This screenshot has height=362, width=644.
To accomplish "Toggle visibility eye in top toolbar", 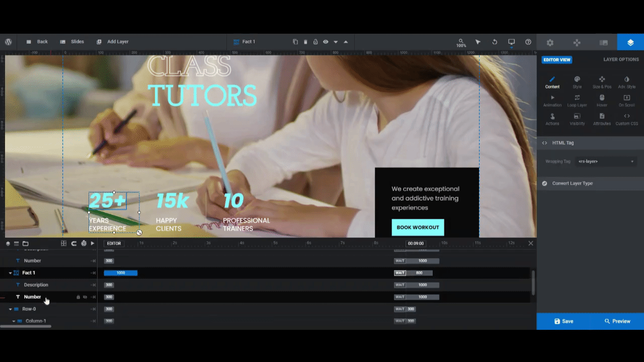I will click(326, 42).
